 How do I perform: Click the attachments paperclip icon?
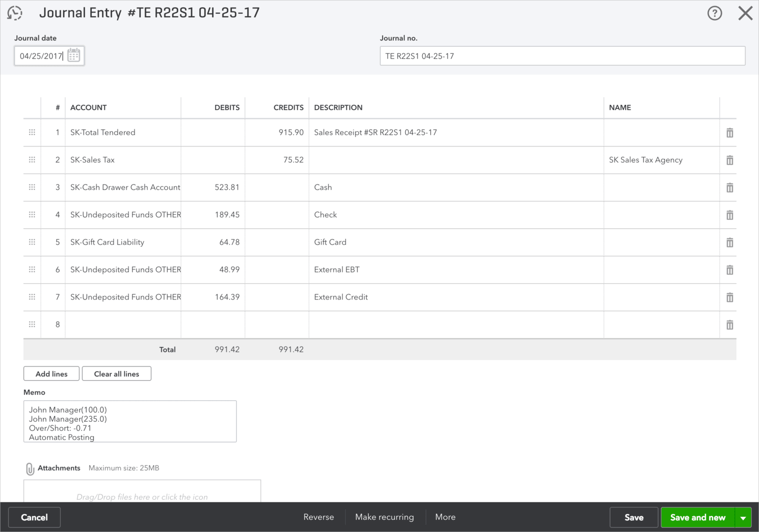(x=30, y=469)
